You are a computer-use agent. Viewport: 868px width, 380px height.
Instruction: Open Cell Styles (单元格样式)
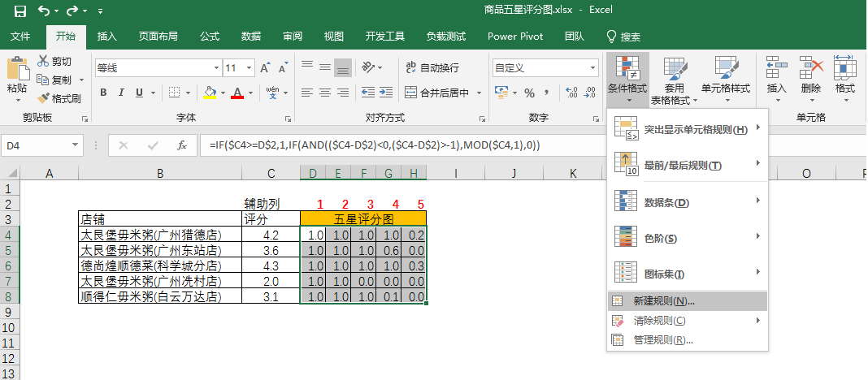pos(726,80)
